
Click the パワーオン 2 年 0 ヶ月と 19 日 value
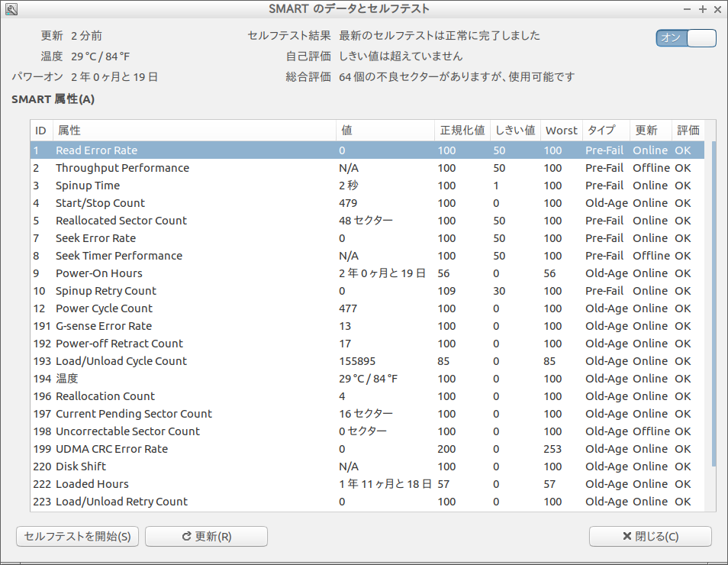[x=114, y=76]
